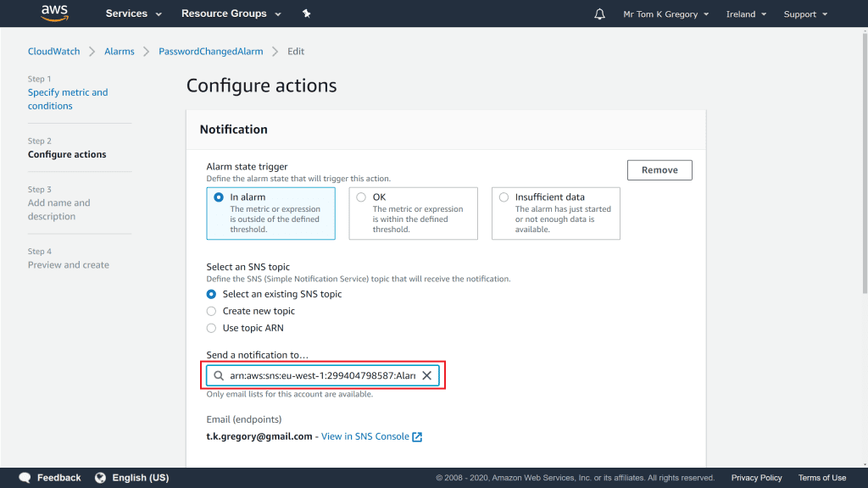Open the Support menu
This screenshot has height=488, width=868.
point(804,14)
